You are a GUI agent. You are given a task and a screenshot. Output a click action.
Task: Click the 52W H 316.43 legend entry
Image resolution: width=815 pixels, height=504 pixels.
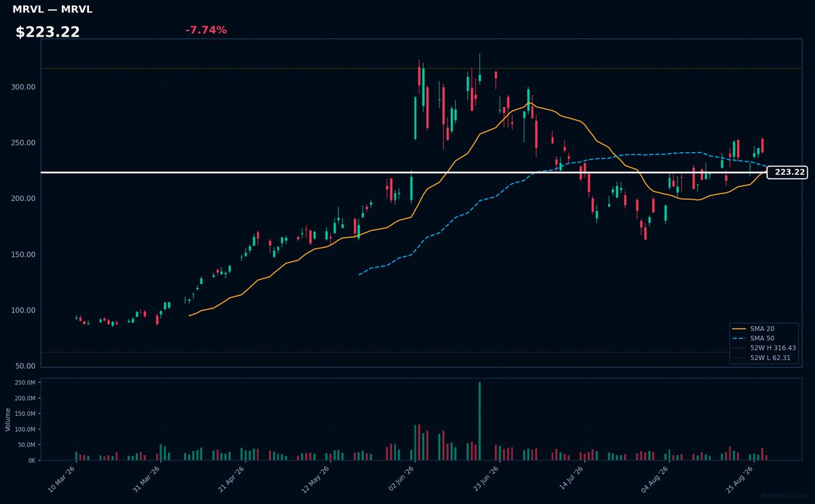point(764,348)
